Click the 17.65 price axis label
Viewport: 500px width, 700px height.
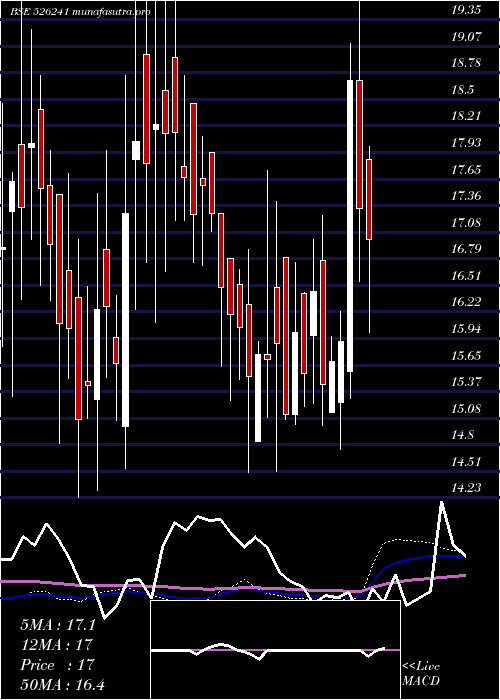pos(466,169)
